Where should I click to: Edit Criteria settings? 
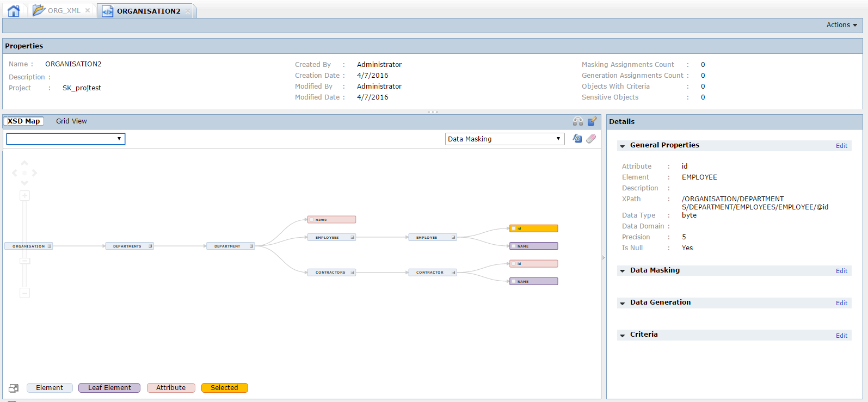point(841,336)
